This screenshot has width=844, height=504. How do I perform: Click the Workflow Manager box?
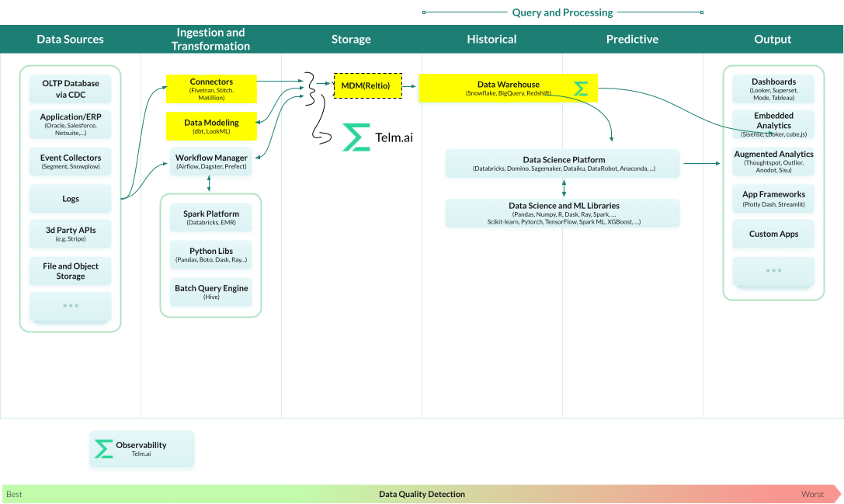tap(211, 161)
